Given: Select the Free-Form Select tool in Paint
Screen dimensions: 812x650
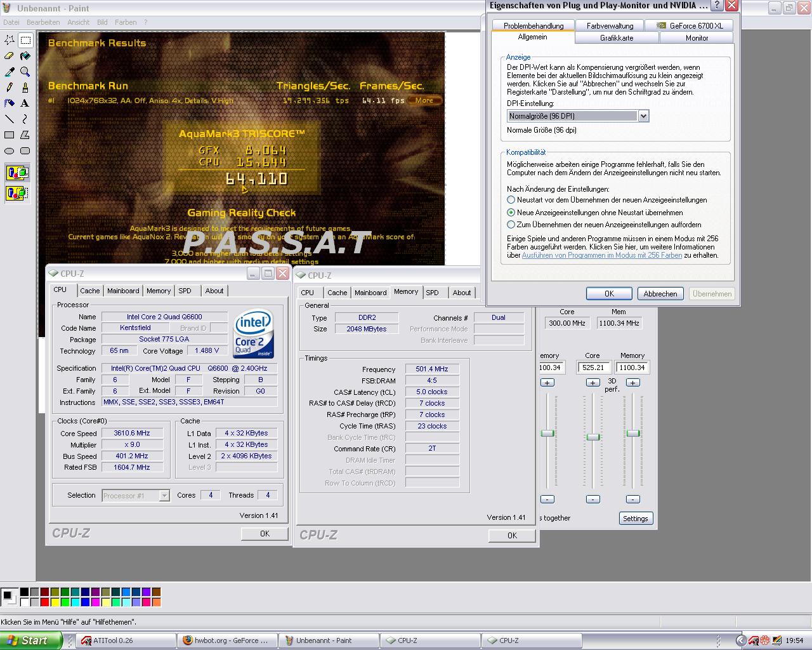Looking at the screenshot, I should [10, 40].
